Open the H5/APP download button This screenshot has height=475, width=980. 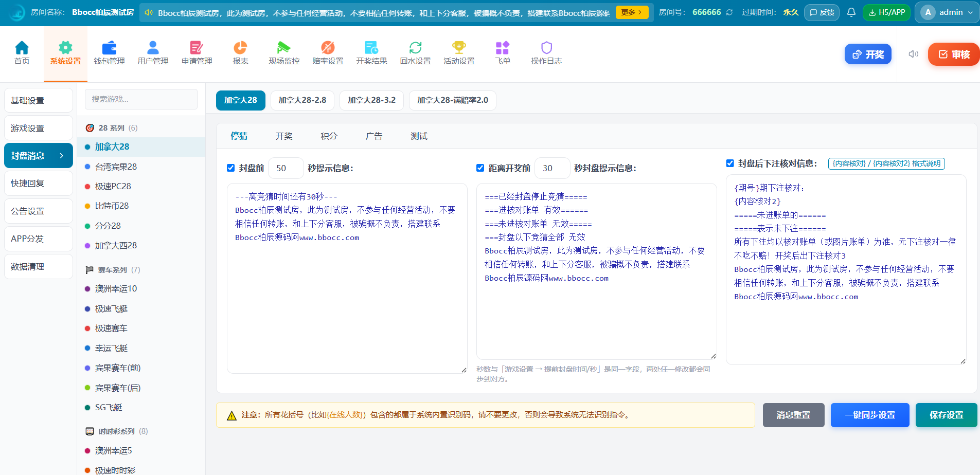(x=887, y=12)
